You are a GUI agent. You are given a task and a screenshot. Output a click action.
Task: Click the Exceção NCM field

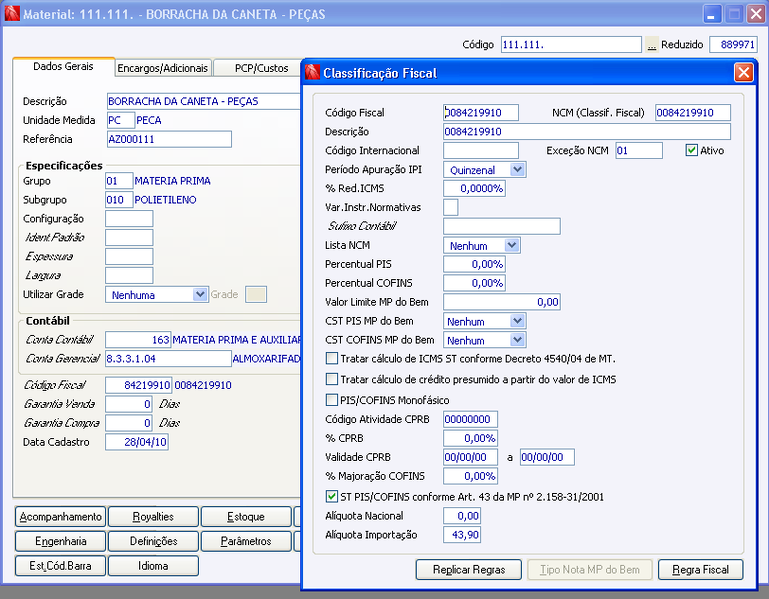point(639,150)
